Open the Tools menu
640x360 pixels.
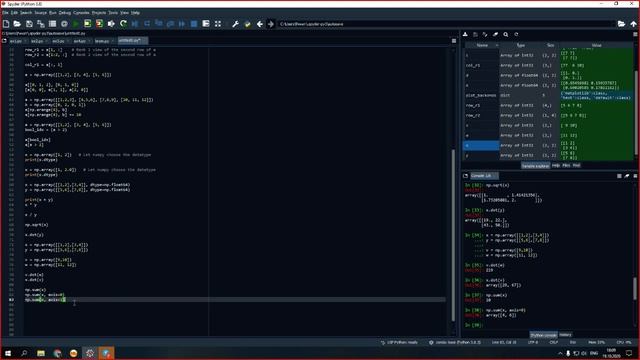(113, 13)
